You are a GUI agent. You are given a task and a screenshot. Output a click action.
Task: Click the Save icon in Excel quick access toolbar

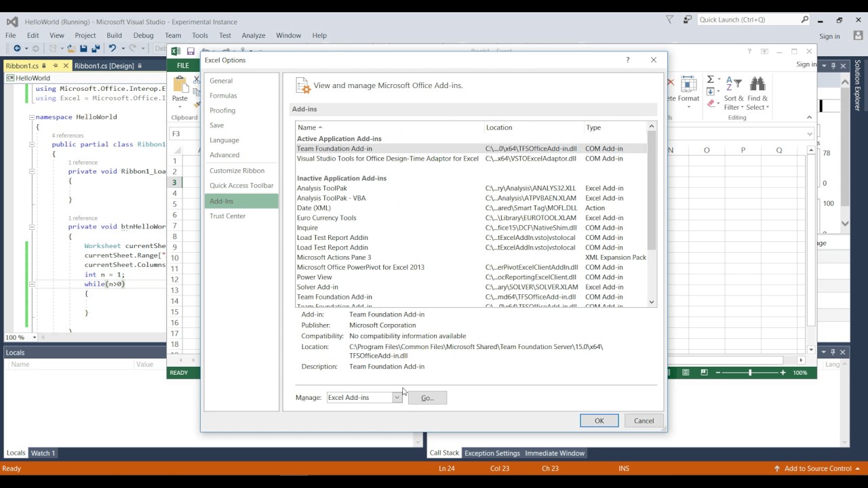tap(191, 51)
